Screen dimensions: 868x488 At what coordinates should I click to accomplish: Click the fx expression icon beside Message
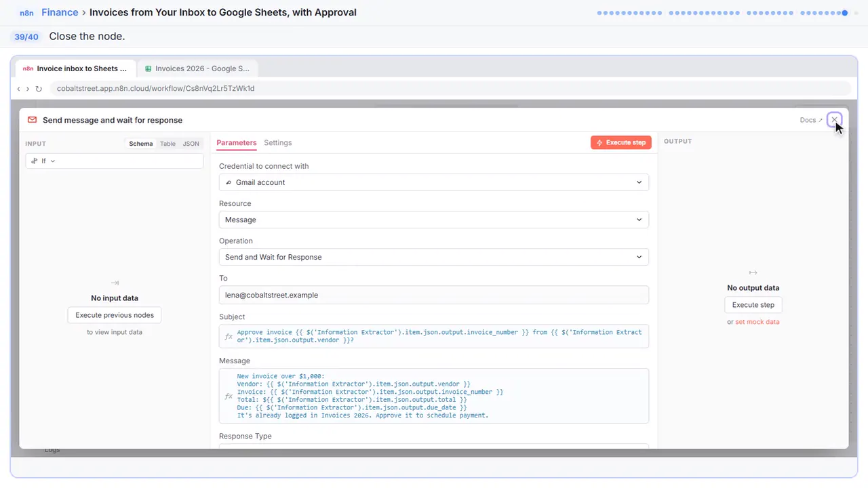coord(229,396)
